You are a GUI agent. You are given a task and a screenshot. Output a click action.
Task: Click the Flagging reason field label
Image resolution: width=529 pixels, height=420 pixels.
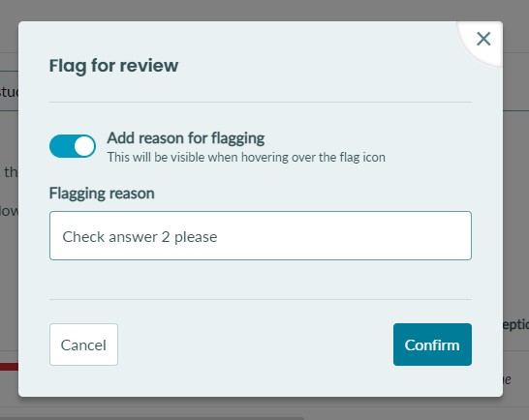tap(102, 194)
